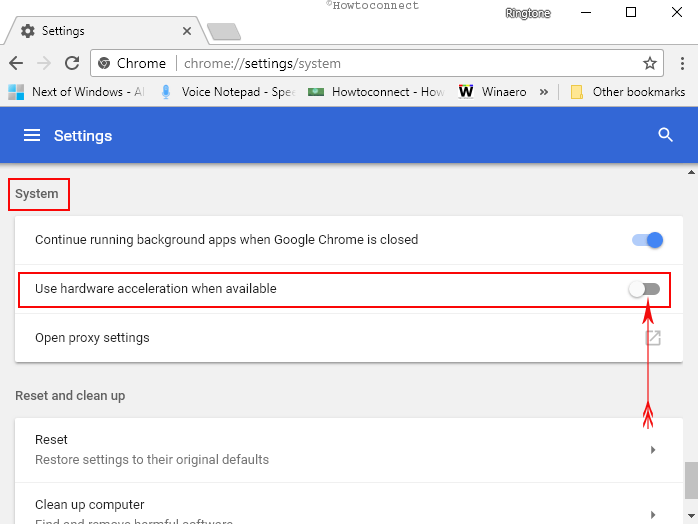This screenshot has width=698, height=524.
Task: Click the vertical scrollbar thumb
Action: tap(691, 481)
